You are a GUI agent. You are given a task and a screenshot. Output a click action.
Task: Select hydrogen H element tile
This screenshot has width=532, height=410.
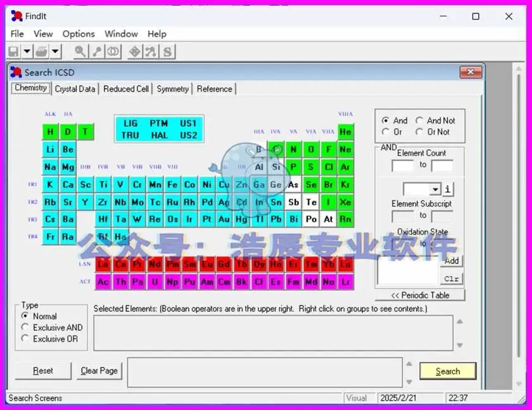click(50, 132)
